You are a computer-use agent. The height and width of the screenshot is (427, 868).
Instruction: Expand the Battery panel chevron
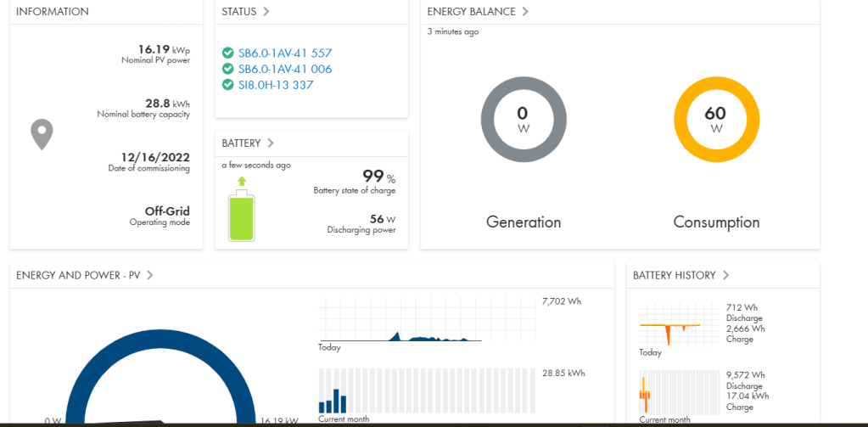pos(270,143)
